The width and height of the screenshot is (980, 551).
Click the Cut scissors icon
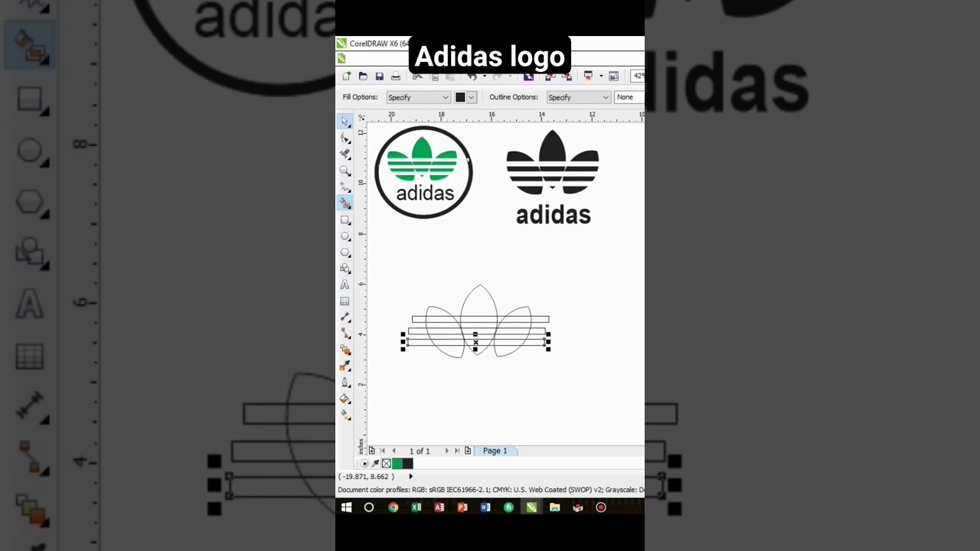coord(417,77)
